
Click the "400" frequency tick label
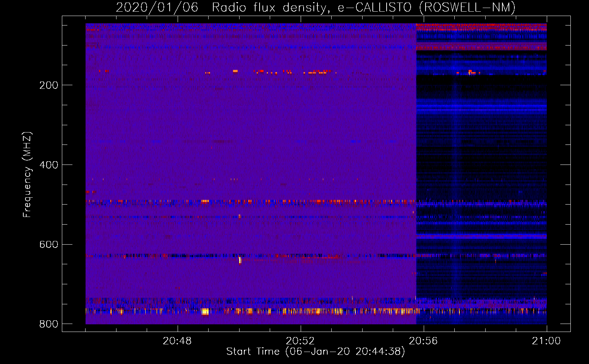coord(49,165)
